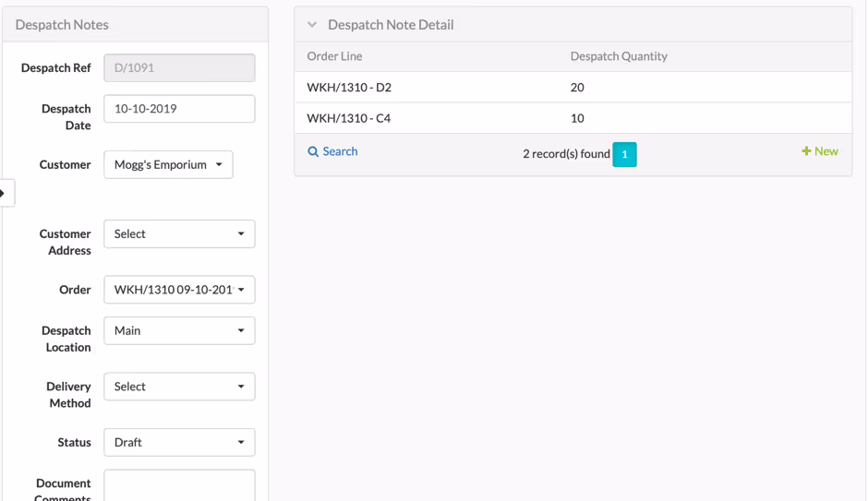This screenshot has width=868, height=501.
Task: Click the Despatch Date field 10-10-2019
Action: click(179, 109)
